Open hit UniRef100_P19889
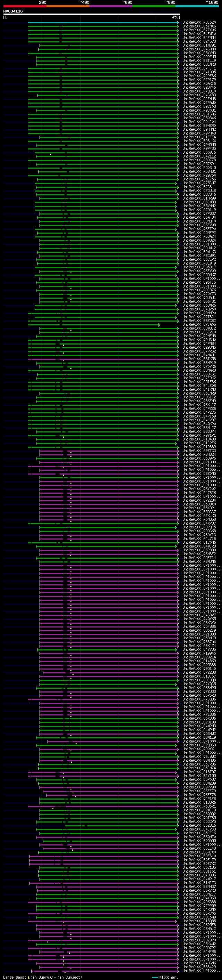 [x=199, y=447]
